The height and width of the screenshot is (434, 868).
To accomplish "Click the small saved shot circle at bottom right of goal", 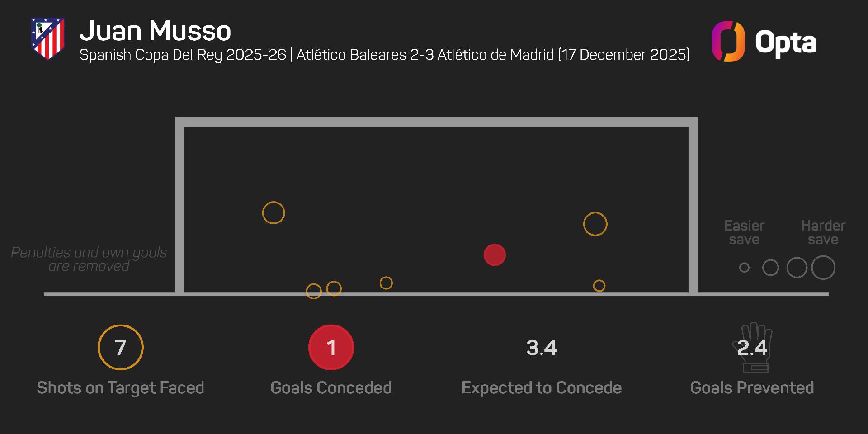I will click(x=599, y=286).
